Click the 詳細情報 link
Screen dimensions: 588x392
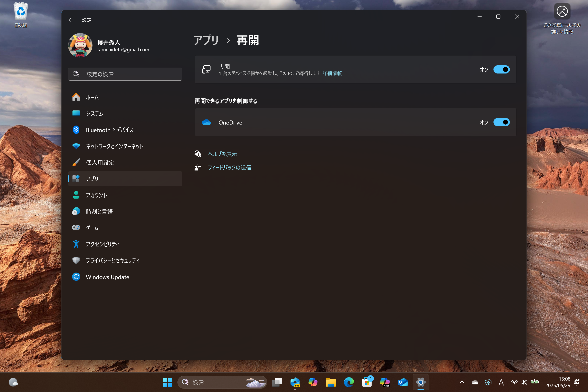pyautogui.click(x=332, y=73)
